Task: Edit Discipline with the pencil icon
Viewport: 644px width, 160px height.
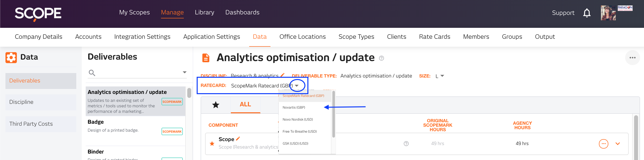Action: [x=283, y=75]
